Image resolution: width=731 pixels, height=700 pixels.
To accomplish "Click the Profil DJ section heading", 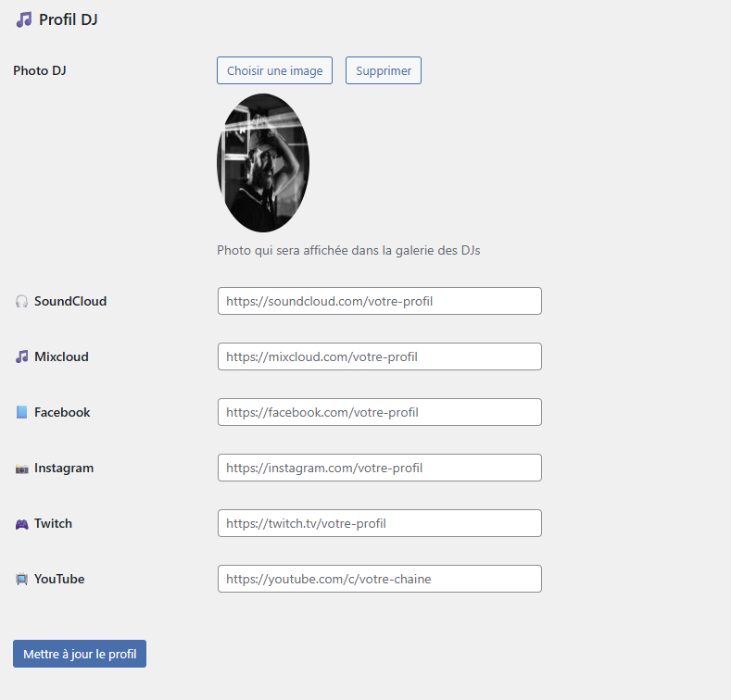I will (68, 19).
